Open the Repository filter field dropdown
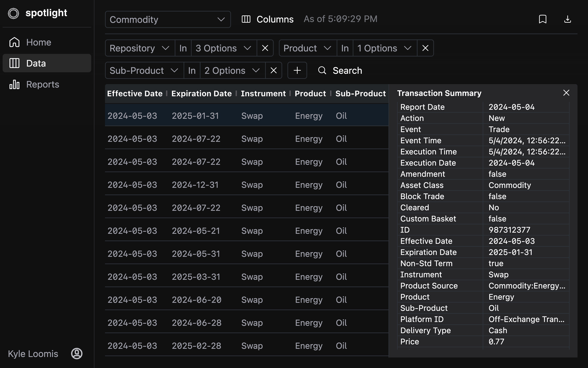The height and width of the screenshot is (368, 588). click(x=140, y=48)
